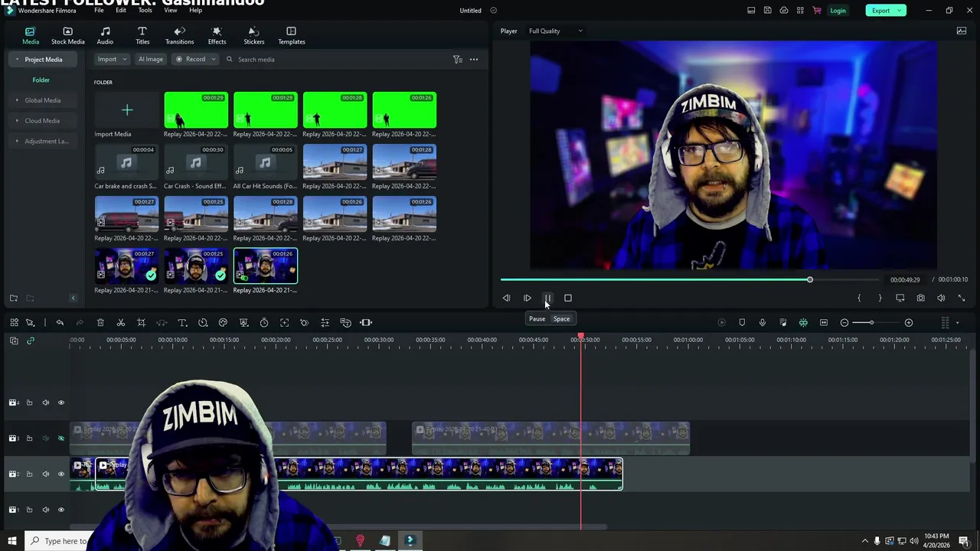Viewport: 980px width, 551px height.
Task: Open the Crop tool in the timeline toolbar
Action: [141, 323]
